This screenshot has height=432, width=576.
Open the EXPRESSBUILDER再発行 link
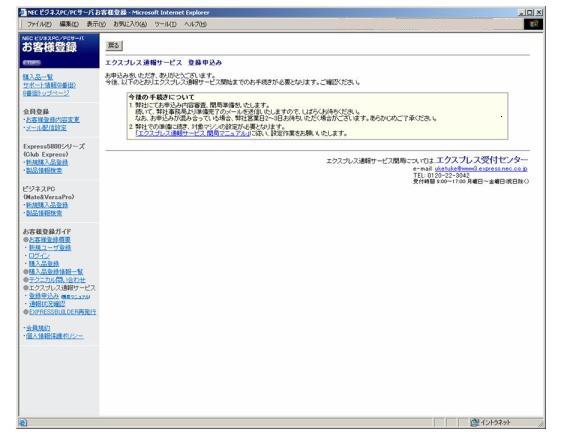pos(62,312)
